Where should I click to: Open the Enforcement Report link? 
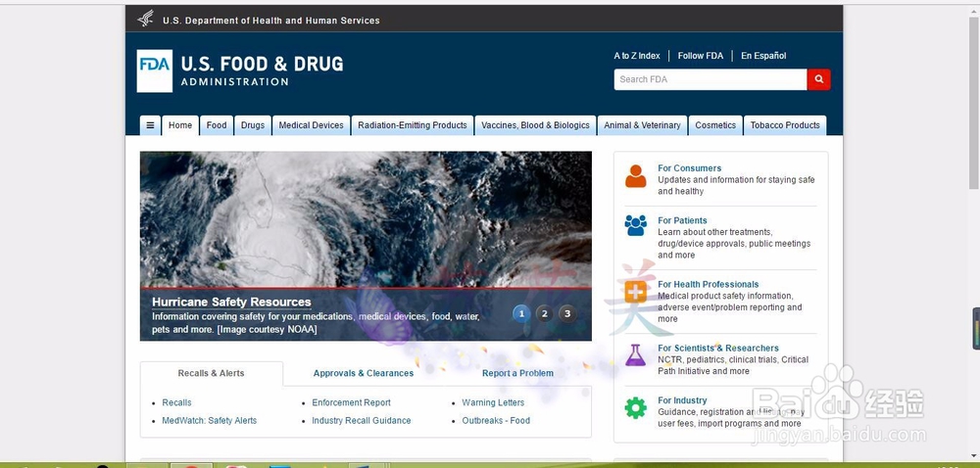[351, 402]
